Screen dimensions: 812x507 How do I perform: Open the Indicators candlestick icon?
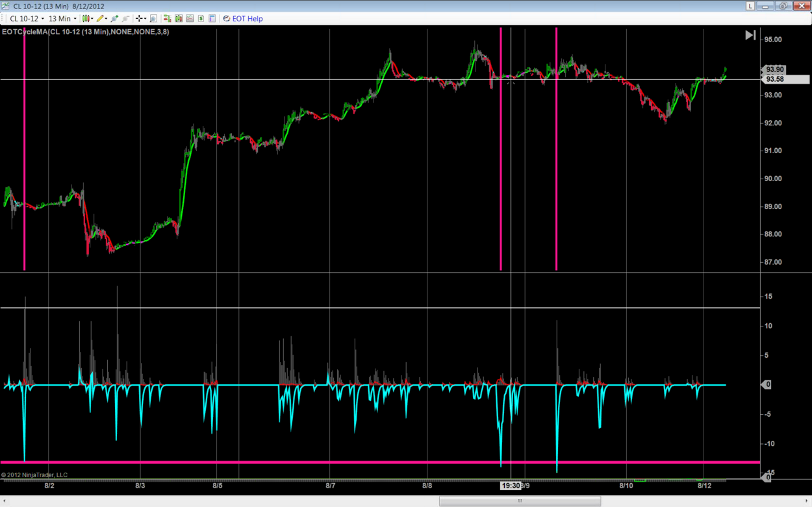coord(179,19)
